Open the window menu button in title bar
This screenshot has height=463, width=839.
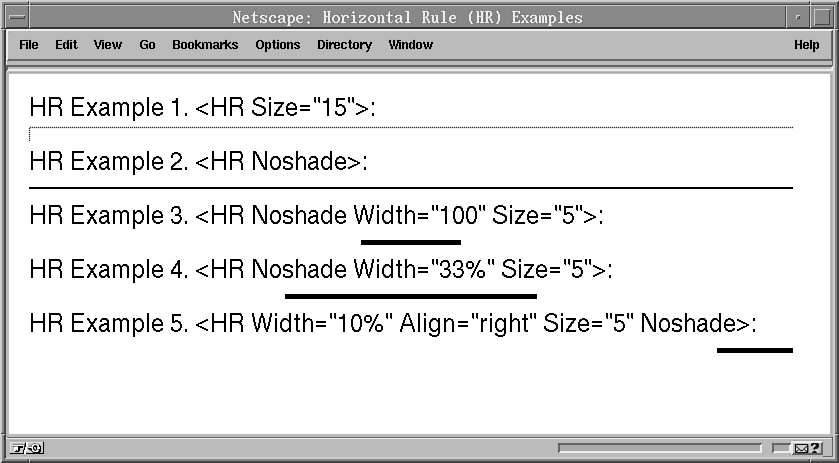(14, 17)
